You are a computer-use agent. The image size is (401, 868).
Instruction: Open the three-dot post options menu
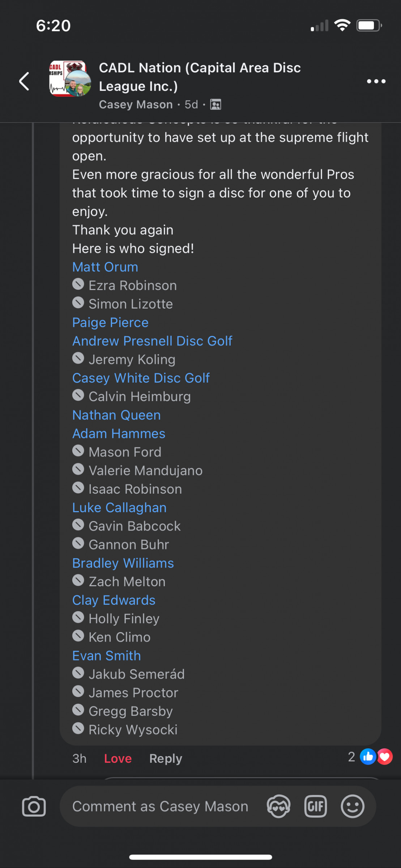tap(376, 81)
